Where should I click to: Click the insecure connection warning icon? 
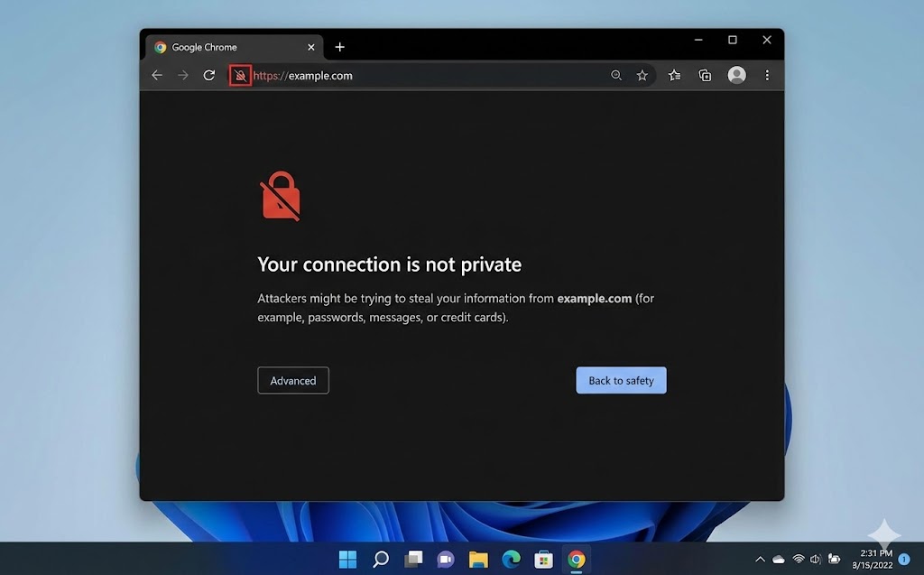(239, 76)
